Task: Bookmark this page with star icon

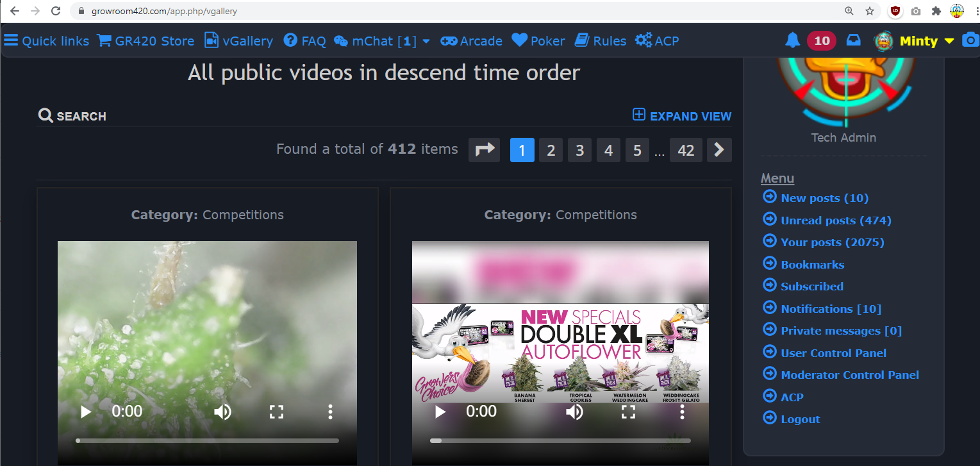Action: pos(869,11)
